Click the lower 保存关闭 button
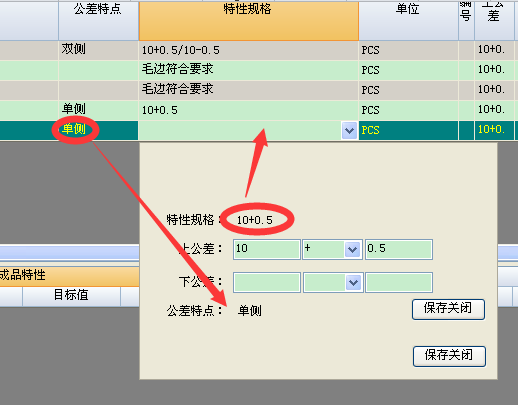The image size is (518, 405). (449, 356)
